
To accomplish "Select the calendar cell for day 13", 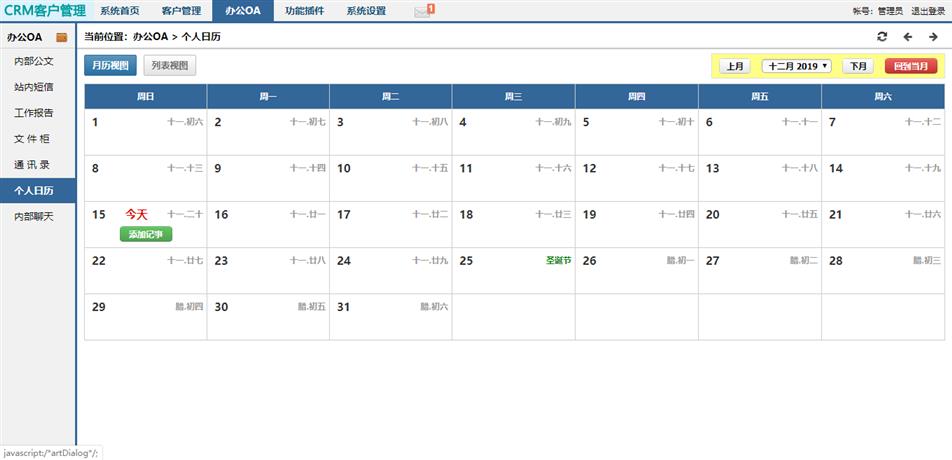I will (x=760, y=178).
